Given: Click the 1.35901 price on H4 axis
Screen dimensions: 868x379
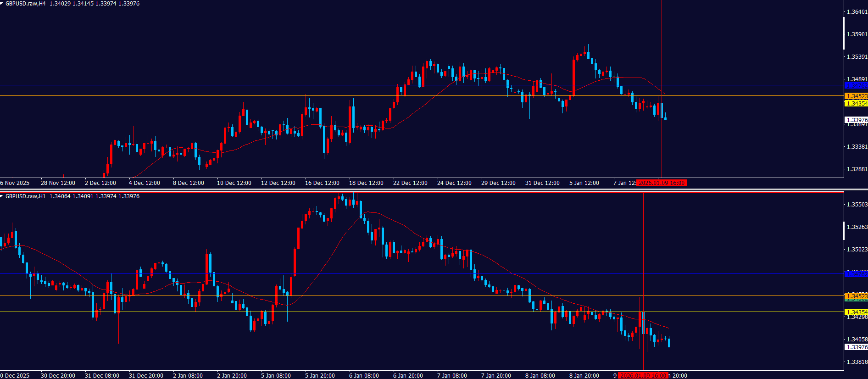Looking at the screenshot, I should click(857, 34).
